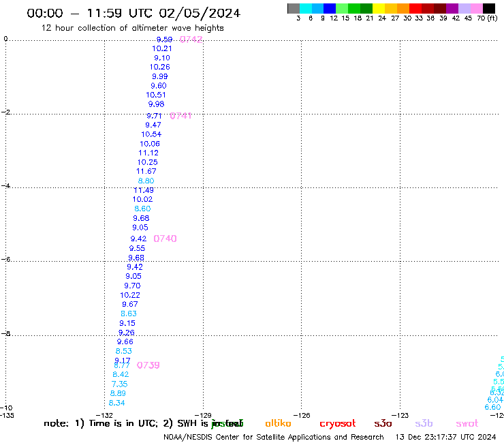Click the 0740 time label

point(166,239)
